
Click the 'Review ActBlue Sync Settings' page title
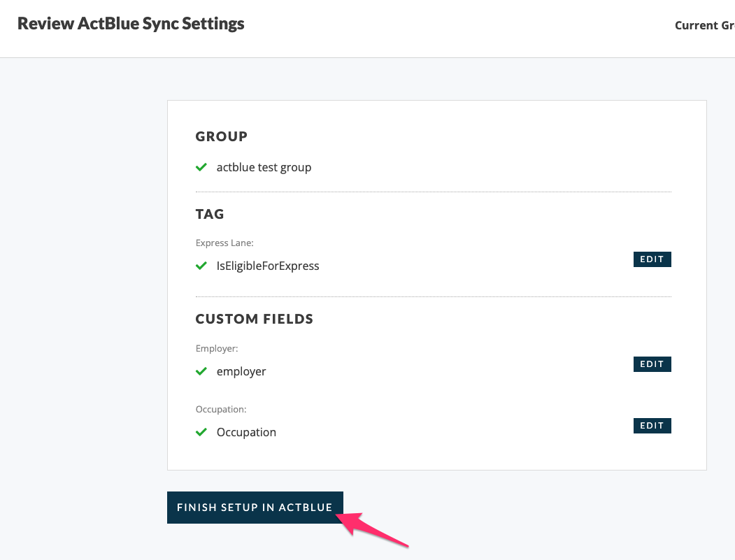(x=131, y=24)
